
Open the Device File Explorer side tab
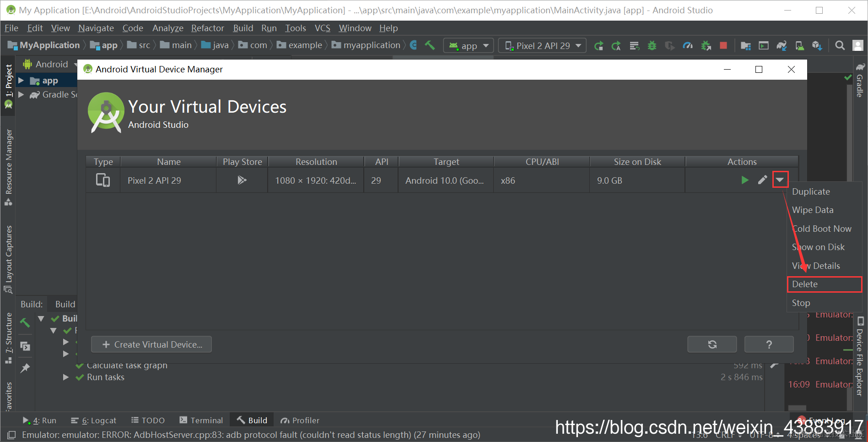pos(860,356)
